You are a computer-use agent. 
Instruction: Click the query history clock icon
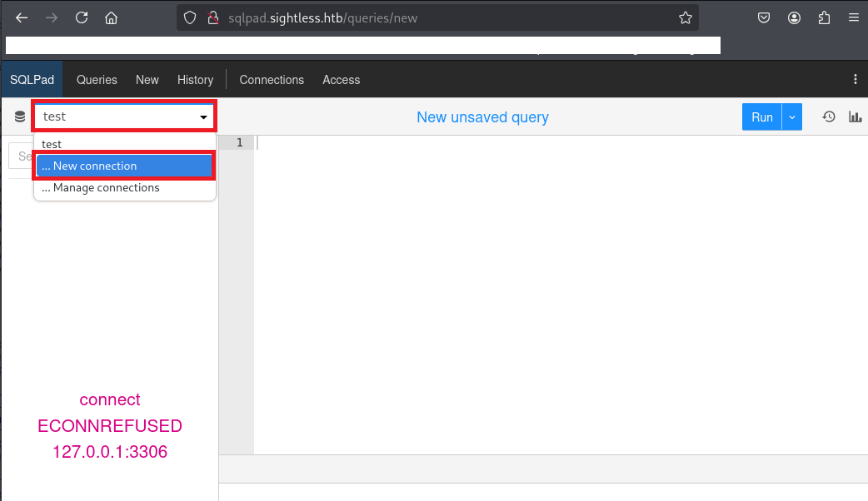829,117
